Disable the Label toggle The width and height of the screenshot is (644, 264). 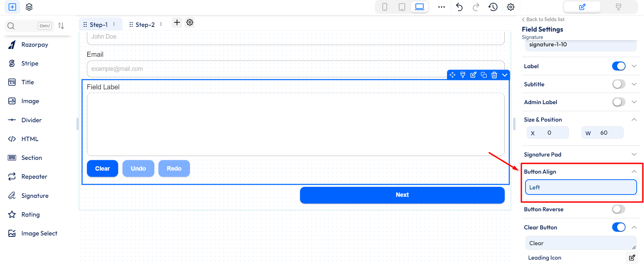618,66
